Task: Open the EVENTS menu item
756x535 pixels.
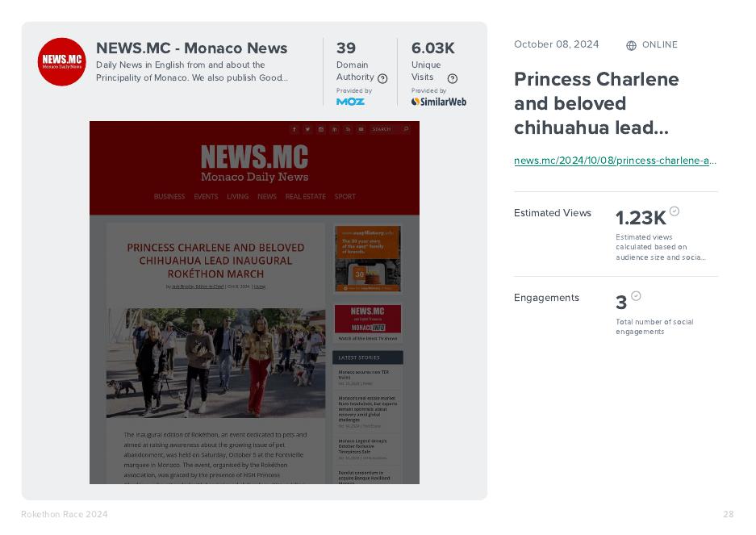Action: click(x=206, y=196)
